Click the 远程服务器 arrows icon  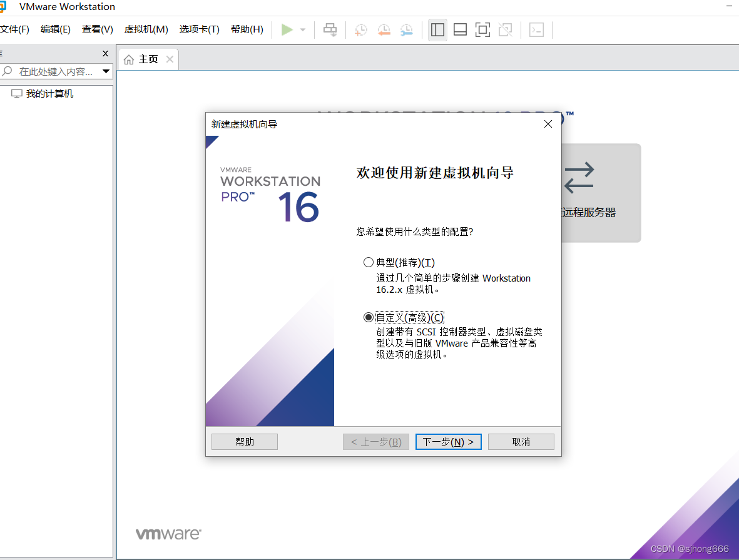(579, 178)
